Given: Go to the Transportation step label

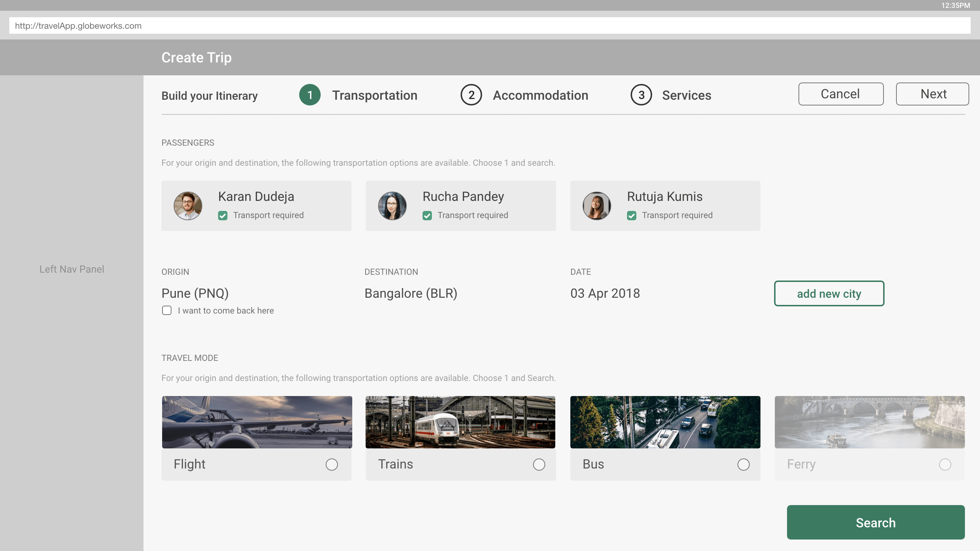Looking at the screenshot, I should tap(375, 95).
